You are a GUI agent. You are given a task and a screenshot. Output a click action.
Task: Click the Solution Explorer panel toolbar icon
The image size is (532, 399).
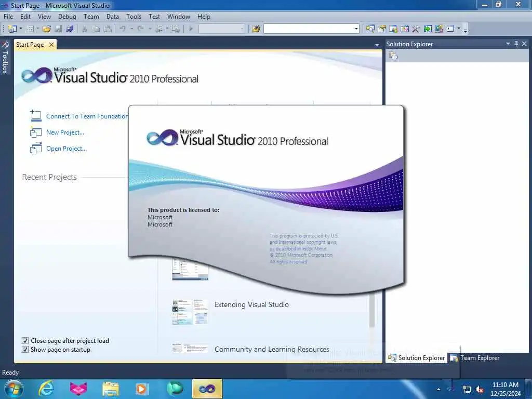pos(393,56)
